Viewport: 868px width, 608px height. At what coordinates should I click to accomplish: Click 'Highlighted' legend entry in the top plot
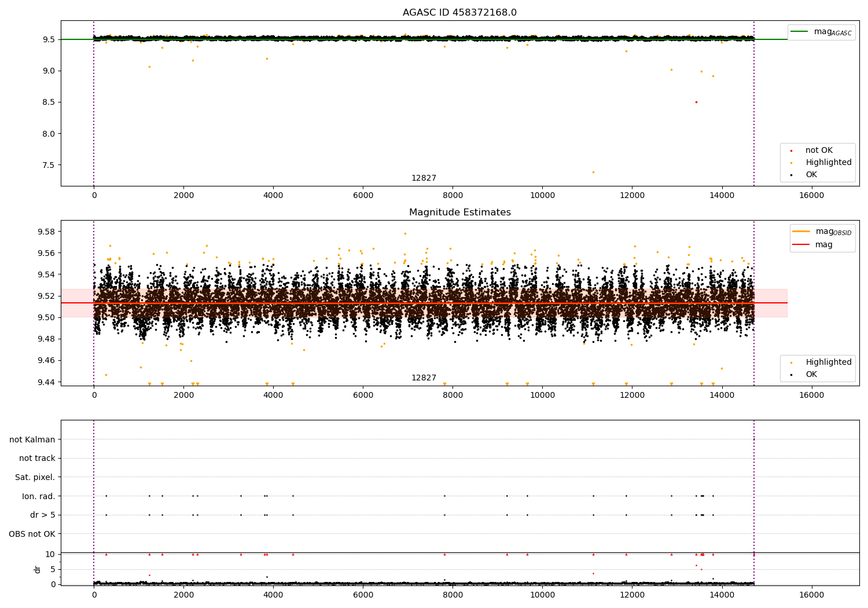click(828, 163)
